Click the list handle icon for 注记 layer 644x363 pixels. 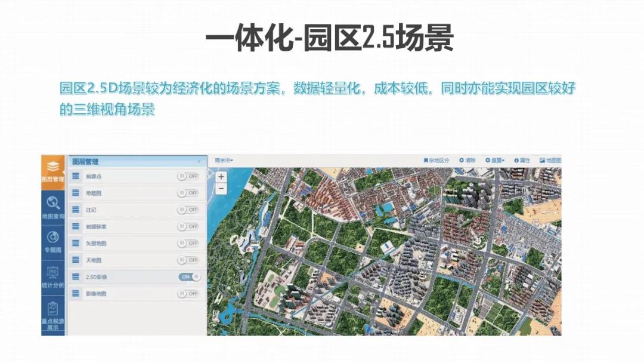click(x=76, y=210)
